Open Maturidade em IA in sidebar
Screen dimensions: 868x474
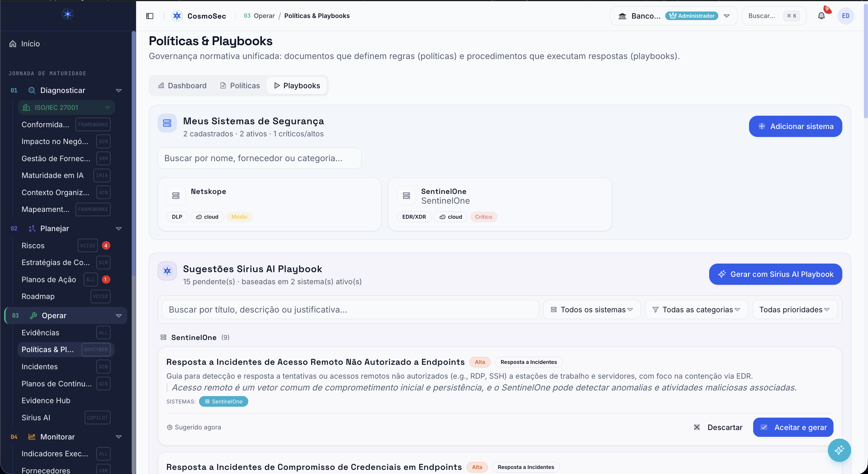point(53,175)
